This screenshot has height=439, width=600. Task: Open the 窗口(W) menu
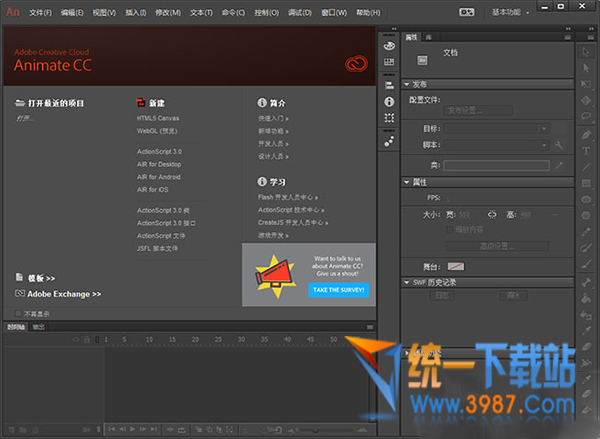334,13
